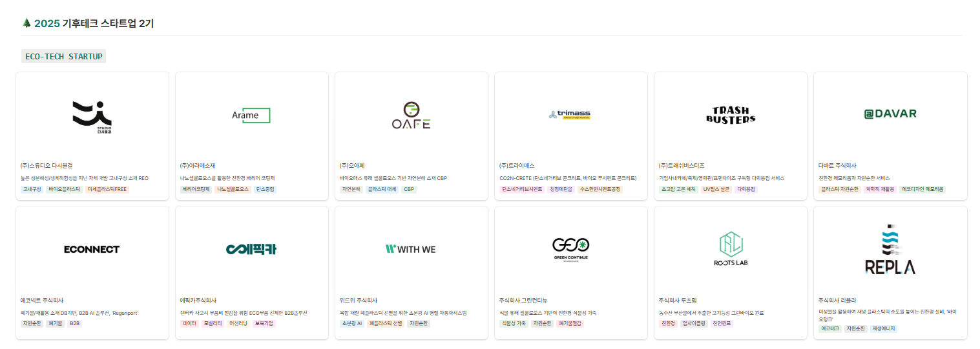Open the 위드위 주식회사 card title

pyautogui.click(x=359, y=301)
